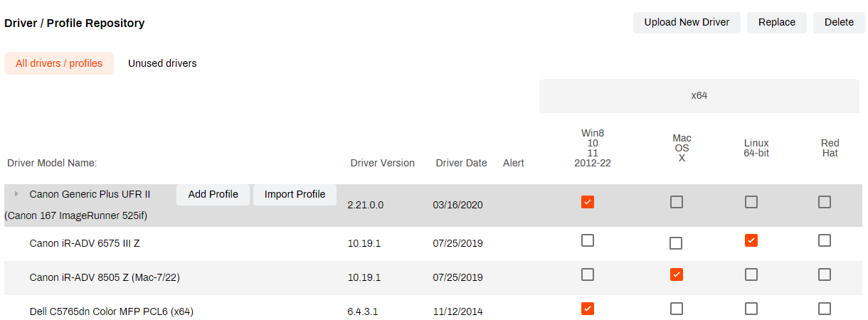The image size is (868, 320).
Task: Select the Canon iR-ADV 6575 III Z row name
Action: coord(85,243)
